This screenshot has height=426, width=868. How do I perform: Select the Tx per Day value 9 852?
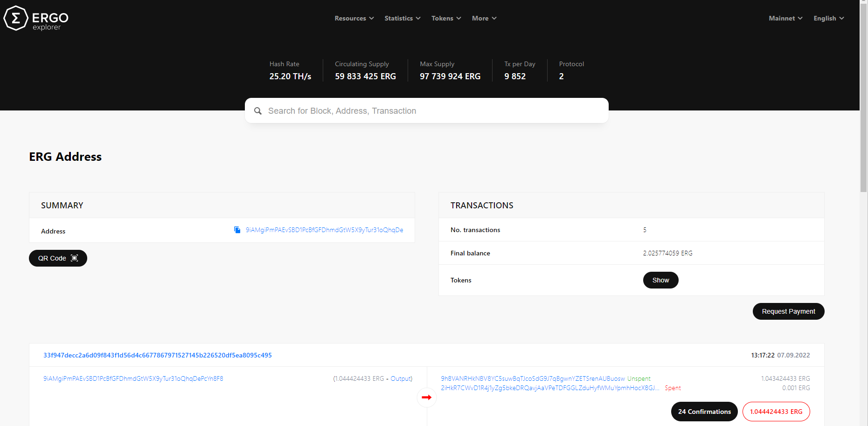515,76
